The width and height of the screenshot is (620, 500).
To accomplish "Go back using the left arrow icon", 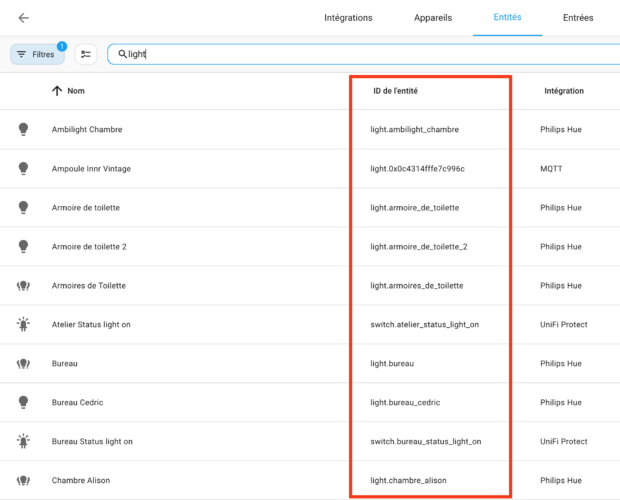I will [24, 18].
